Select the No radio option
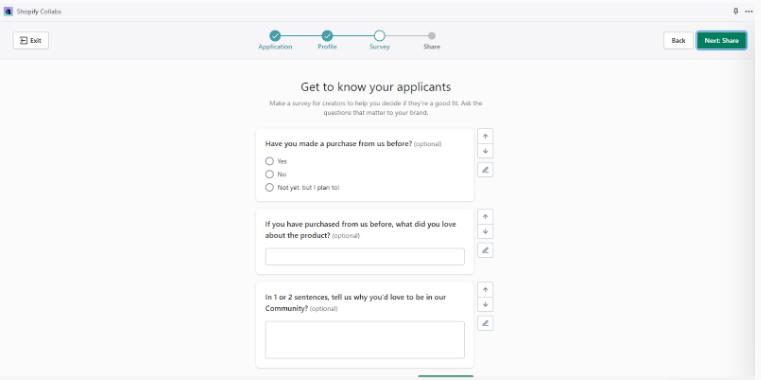Image resolution: width=761 pixels, height=380 pixels. click(x=269, y=174)
